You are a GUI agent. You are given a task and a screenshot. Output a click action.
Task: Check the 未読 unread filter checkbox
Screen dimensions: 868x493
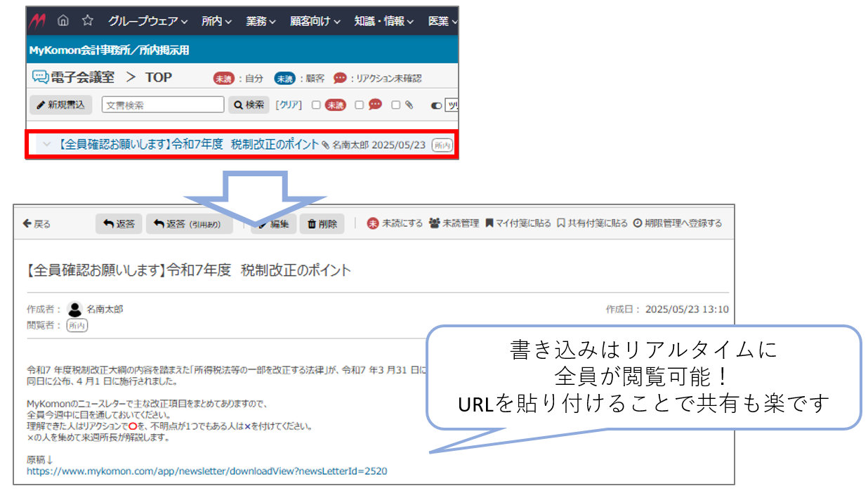tap(316, 105)
